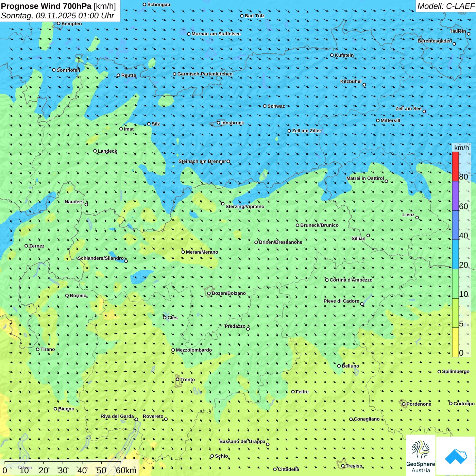Click the 'Mittersill' label
This screenshot has height=476, width=476.
(390, 120)
